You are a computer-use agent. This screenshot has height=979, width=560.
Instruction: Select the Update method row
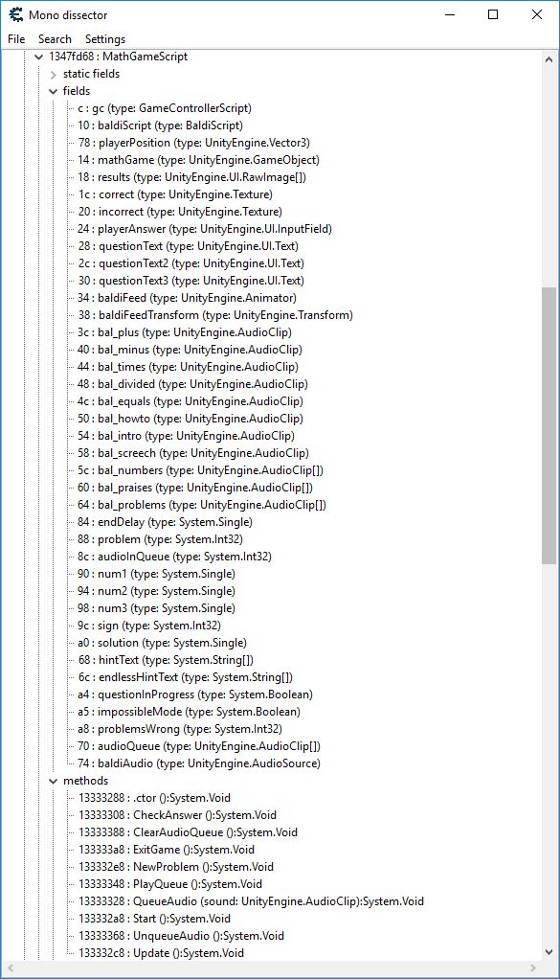point(162,953)
